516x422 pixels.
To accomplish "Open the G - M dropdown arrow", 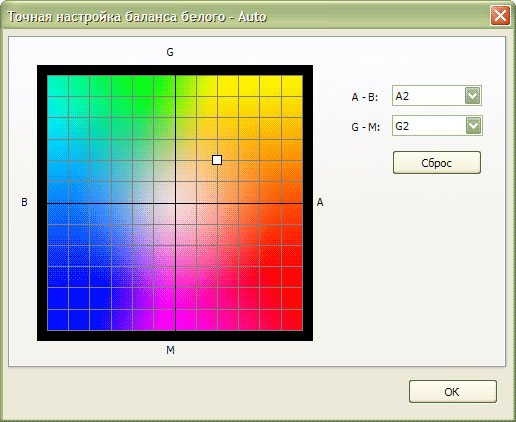I will tap(473, 126).
